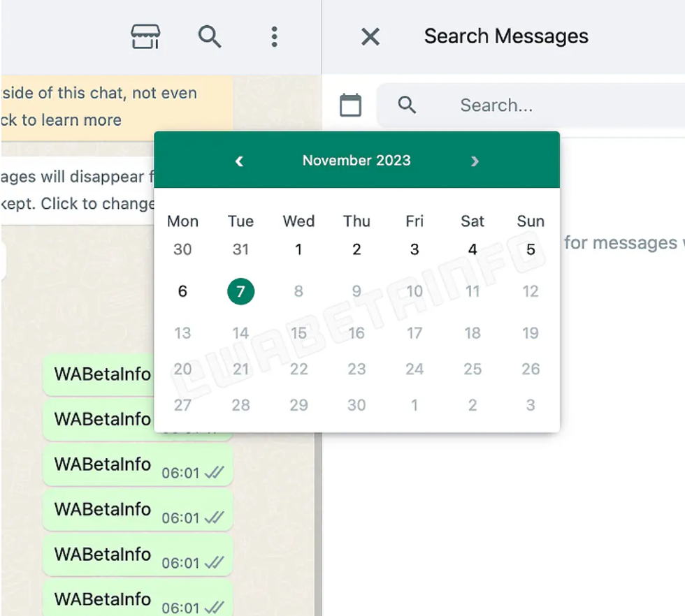Click the chat search magnifier icon

pos(210,36)
